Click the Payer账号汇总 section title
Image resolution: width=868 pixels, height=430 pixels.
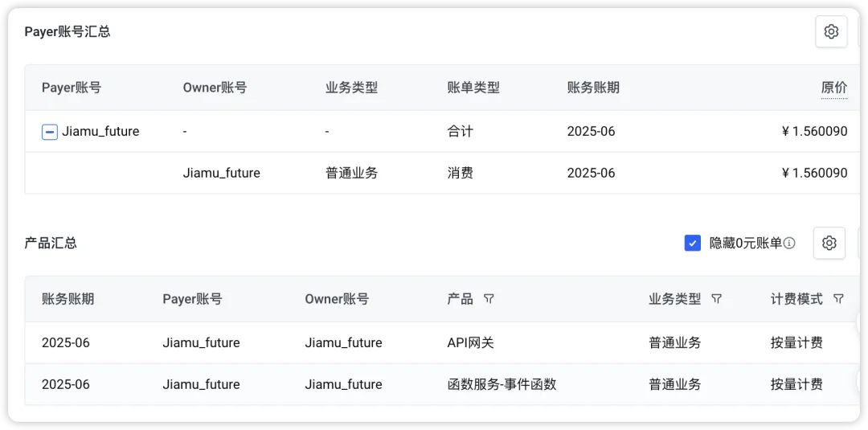pyautogui.click(x=68, y=32)
